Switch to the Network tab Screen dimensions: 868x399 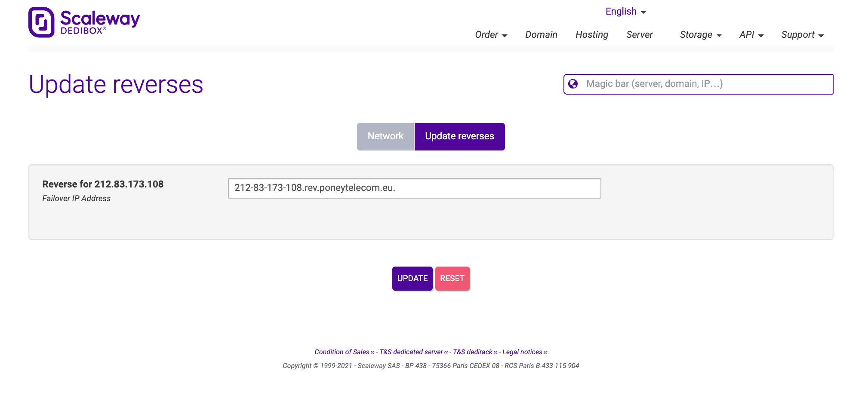point(385,136)
